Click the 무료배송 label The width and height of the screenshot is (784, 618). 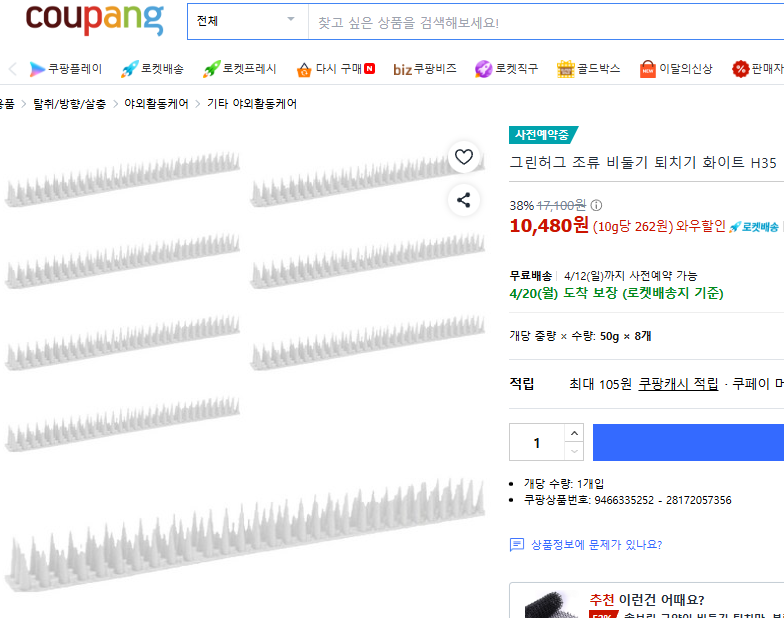[530, 276]
